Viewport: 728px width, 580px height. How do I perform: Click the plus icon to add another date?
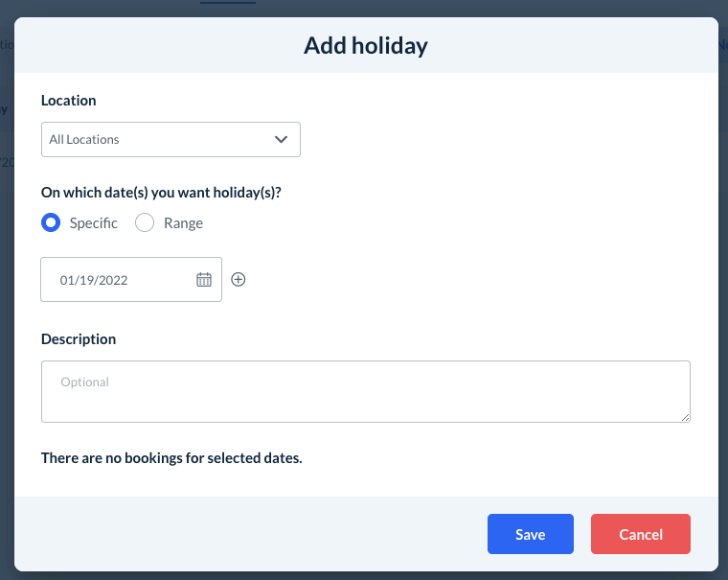point(239,280)
